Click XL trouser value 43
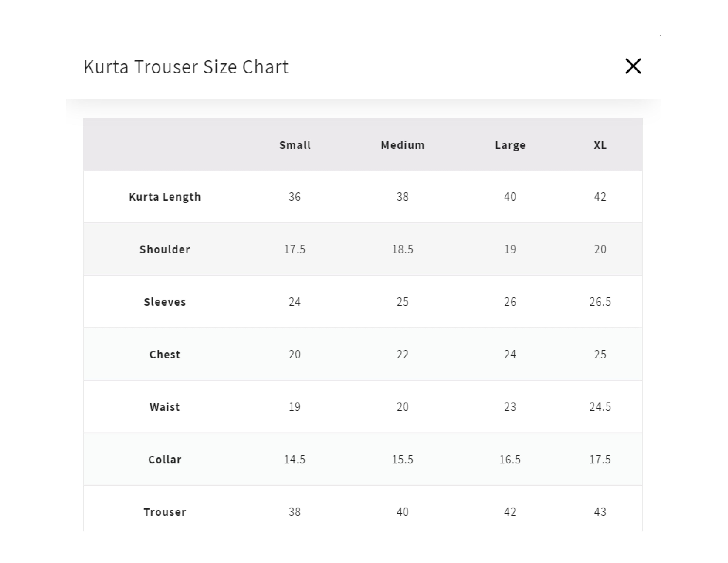 (x=600, y=512)
